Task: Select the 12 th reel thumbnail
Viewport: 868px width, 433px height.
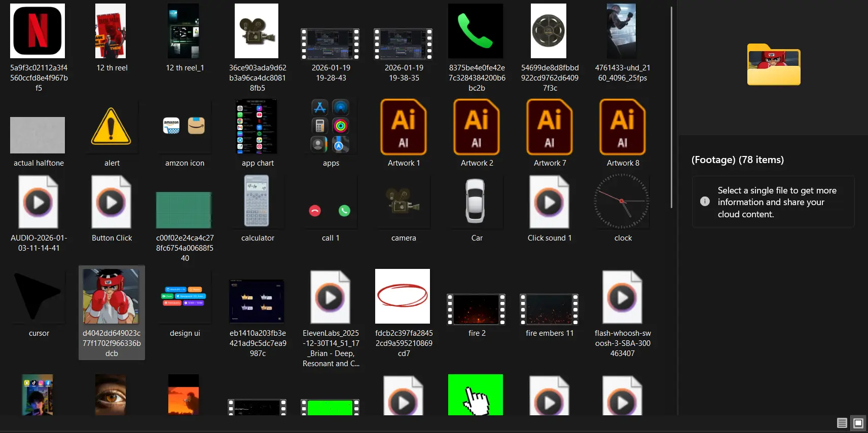Action: [111, 31]
